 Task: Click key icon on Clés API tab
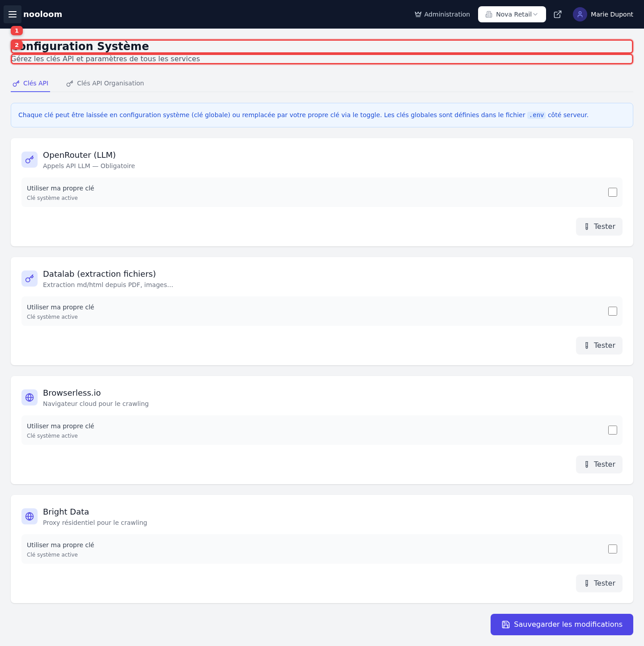[x=16, y=84]
